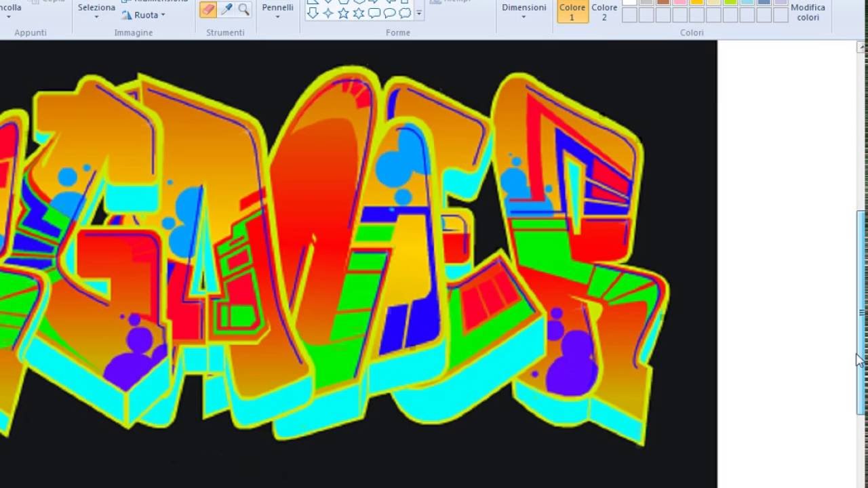Choose the five-point star shape
Image resolution: width=868 pixels, height=488 pixels.
pyautogui.click(x=343, y=13)
